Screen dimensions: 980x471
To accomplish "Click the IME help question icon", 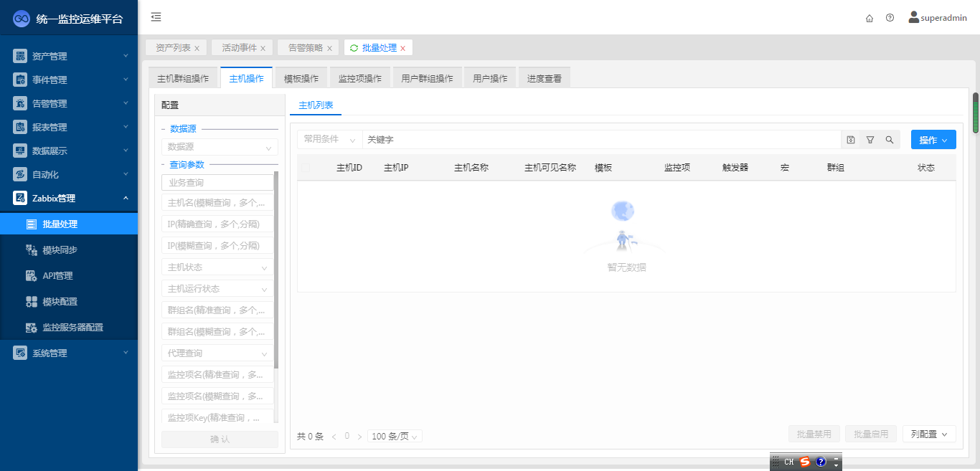I will (821, 462).
